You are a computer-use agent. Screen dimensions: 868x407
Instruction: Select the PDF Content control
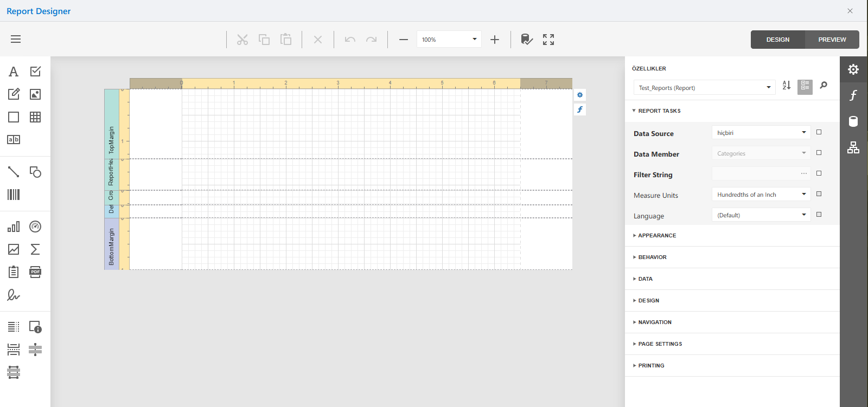click(35, 272)
